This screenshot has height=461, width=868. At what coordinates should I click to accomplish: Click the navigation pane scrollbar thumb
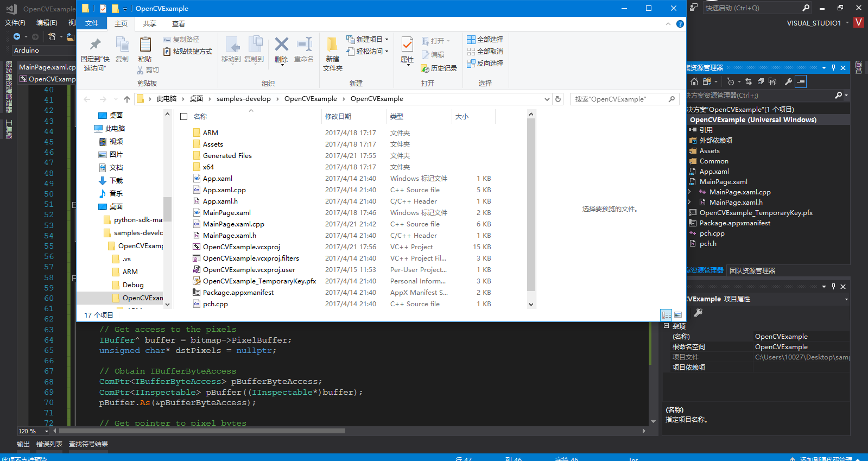[167, 209]
